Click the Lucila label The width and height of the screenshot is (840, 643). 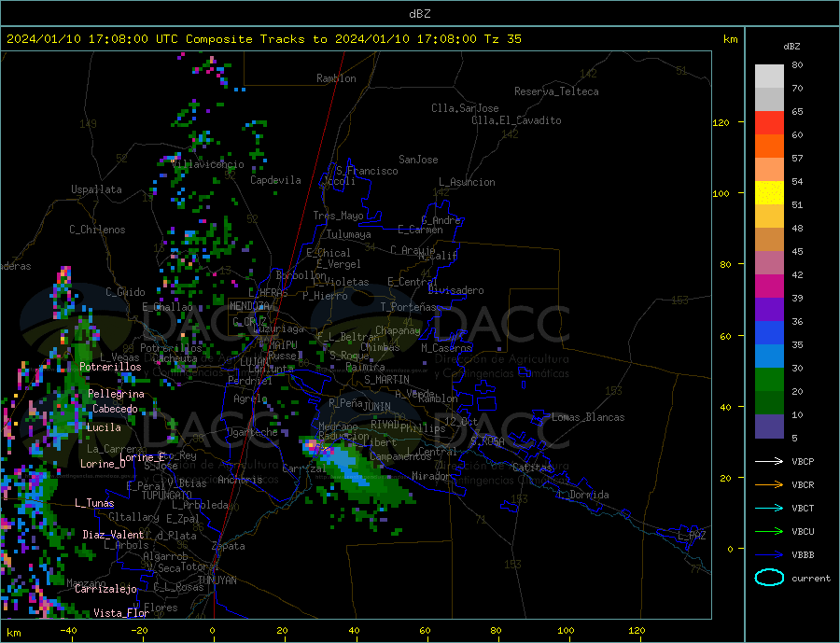pyautogui.click(x=104, y=427)
